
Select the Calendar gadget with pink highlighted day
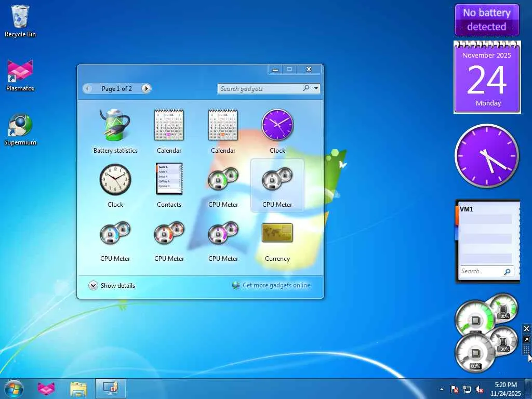click(169, 131)
